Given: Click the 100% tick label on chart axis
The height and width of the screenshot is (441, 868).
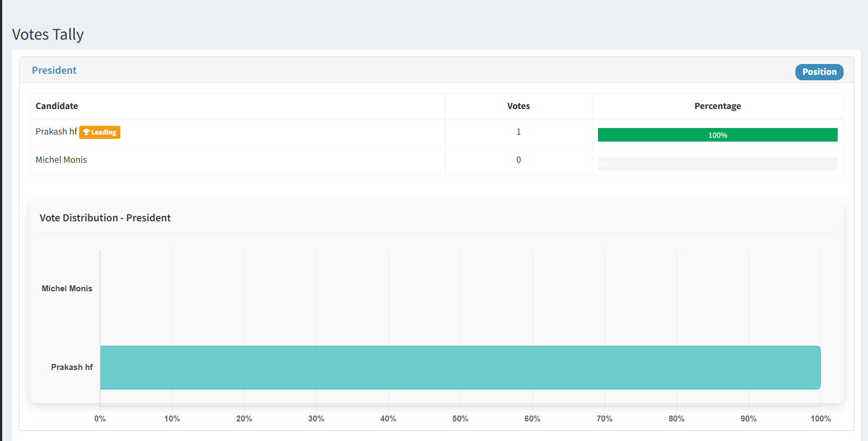Looking at the screenshot, I should click(x=820, y=419).
